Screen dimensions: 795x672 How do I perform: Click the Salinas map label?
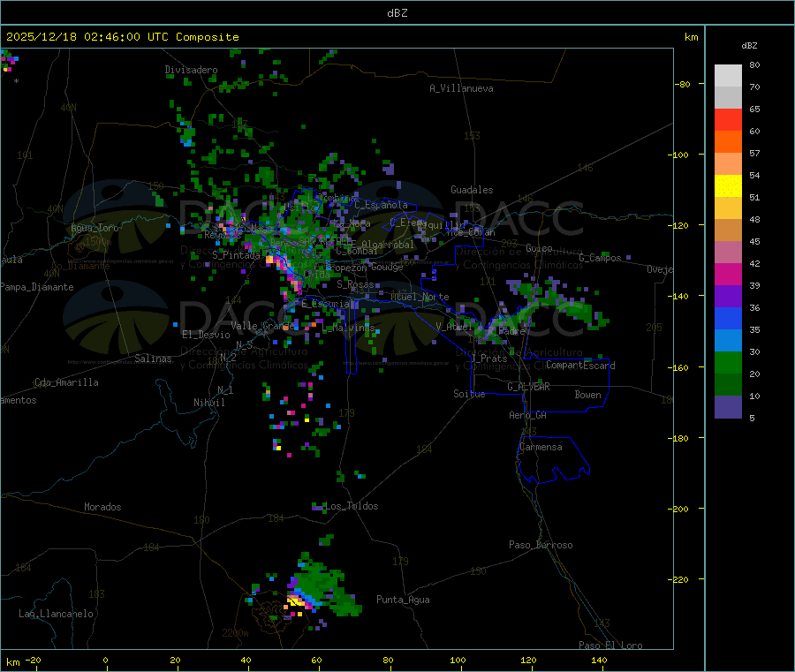click(x=153, y=359)
